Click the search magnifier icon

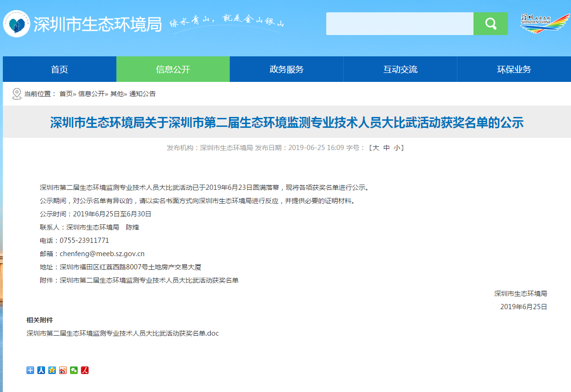[490, 23]
